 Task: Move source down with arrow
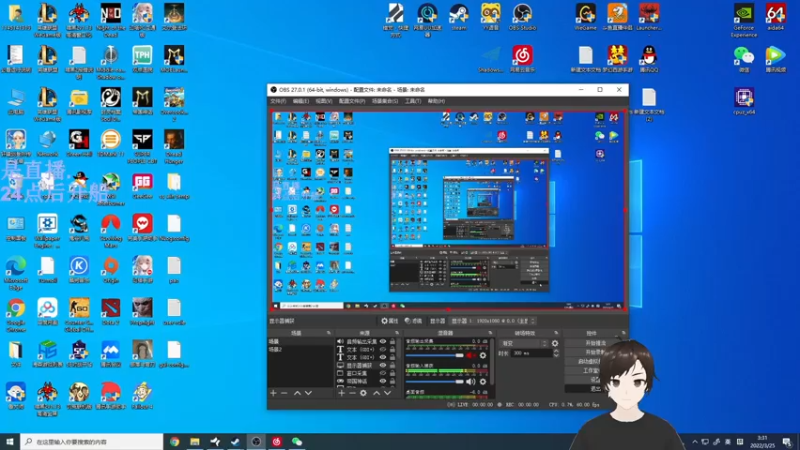point(387,393)
